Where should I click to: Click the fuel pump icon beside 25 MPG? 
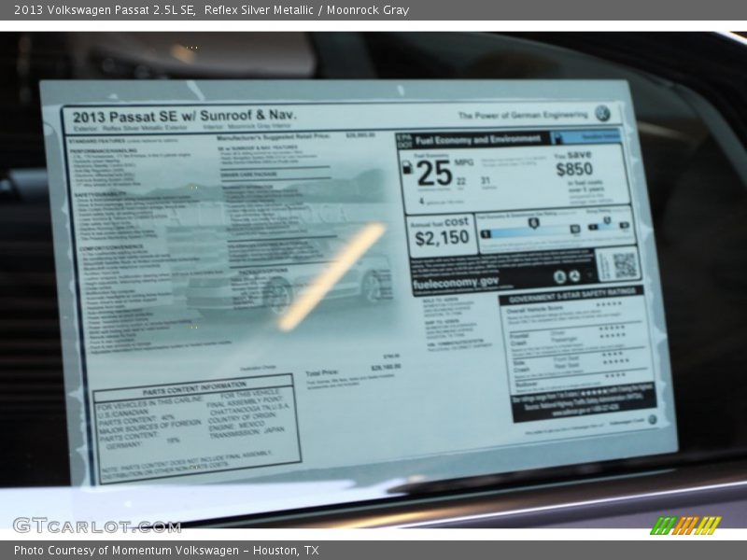point(407,168)
